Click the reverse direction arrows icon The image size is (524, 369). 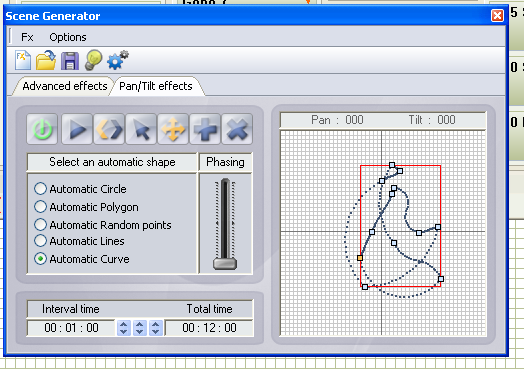click(x=109, y=129)
